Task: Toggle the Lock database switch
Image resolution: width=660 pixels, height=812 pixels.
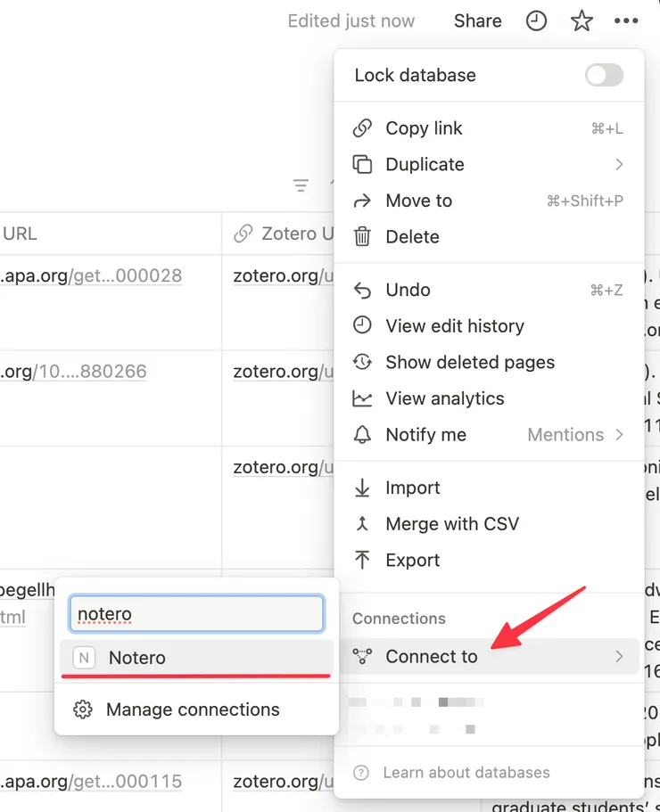Action: point(604,76)
